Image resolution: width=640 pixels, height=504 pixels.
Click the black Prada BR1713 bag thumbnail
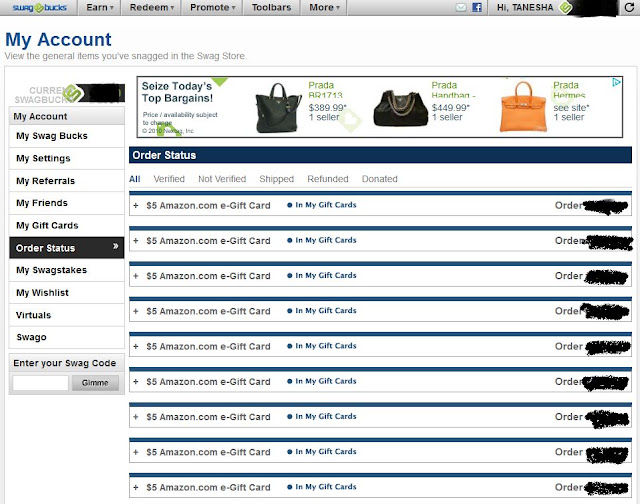[278, 108]
